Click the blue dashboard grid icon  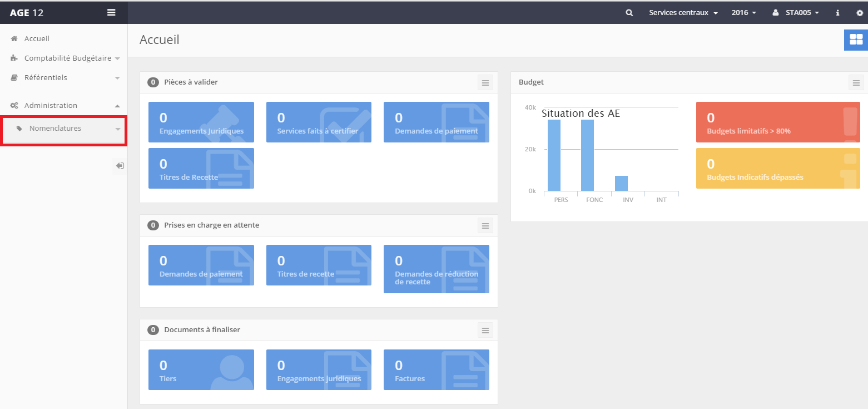[x=856, y=40]
